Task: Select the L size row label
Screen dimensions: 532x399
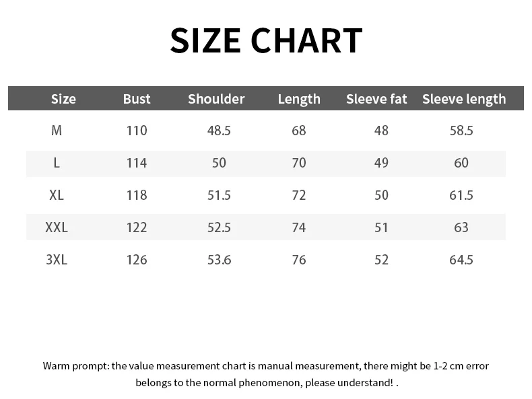Action: pyautogui.click(x=57, y=163)
